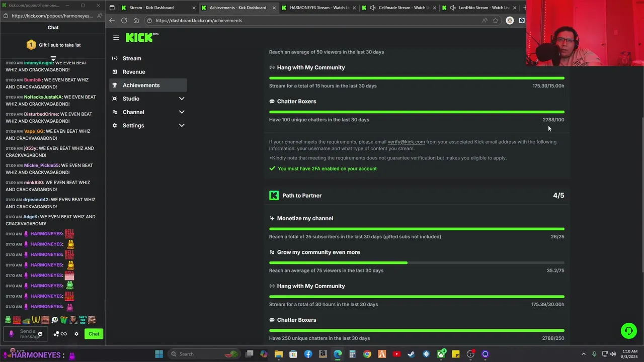
Task: Click the Send a message chat box
Action: 26,334
